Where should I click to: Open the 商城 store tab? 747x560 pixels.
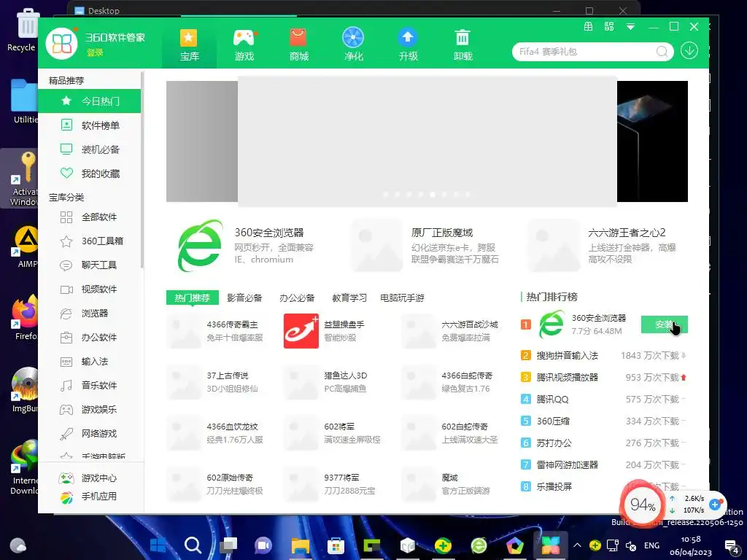[x=298, y=44]
